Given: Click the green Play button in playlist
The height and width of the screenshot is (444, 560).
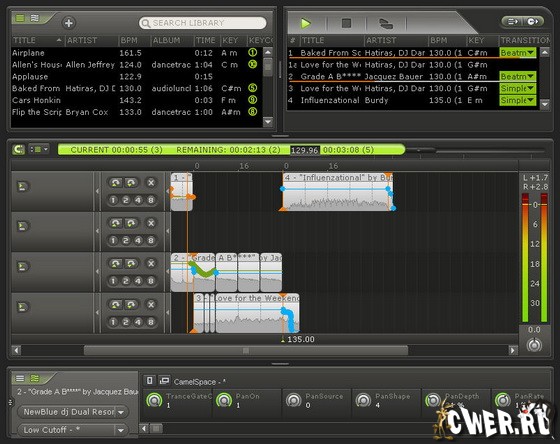Looking at the screenshot, I should (x=305, y=24).
